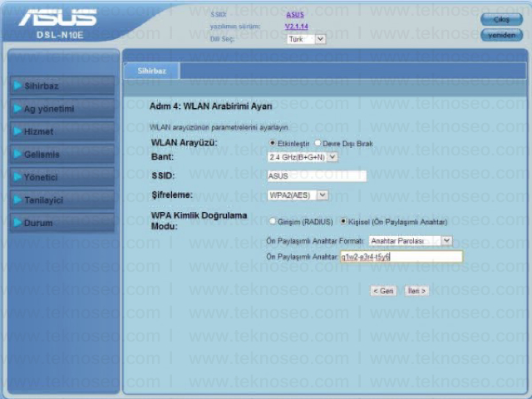Click the yeniden reboot button
The width and height of the screenshot is (532, 399).
point(501,35)
